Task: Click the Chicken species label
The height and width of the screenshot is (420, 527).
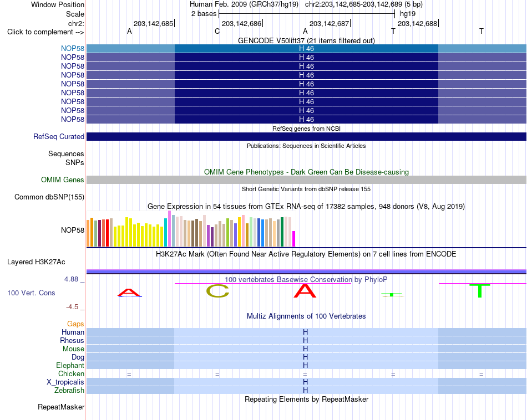Action: 71,373
